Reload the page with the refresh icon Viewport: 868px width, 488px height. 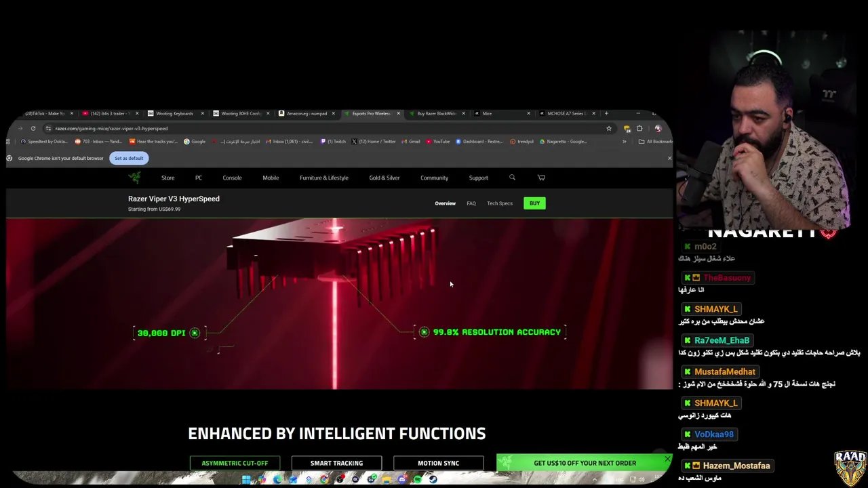point(33,128)
